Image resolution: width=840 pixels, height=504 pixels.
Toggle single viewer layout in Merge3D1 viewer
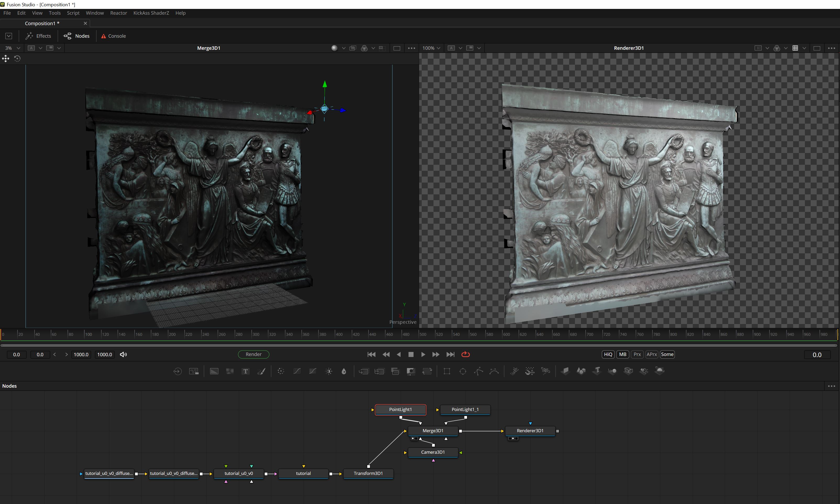tap(397, 48)
